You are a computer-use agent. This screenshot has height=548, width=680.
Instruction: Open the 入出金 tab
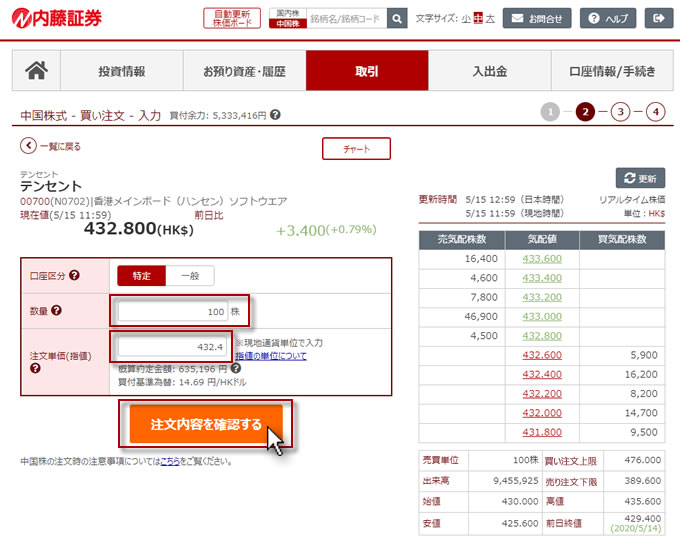coord(490,71)
